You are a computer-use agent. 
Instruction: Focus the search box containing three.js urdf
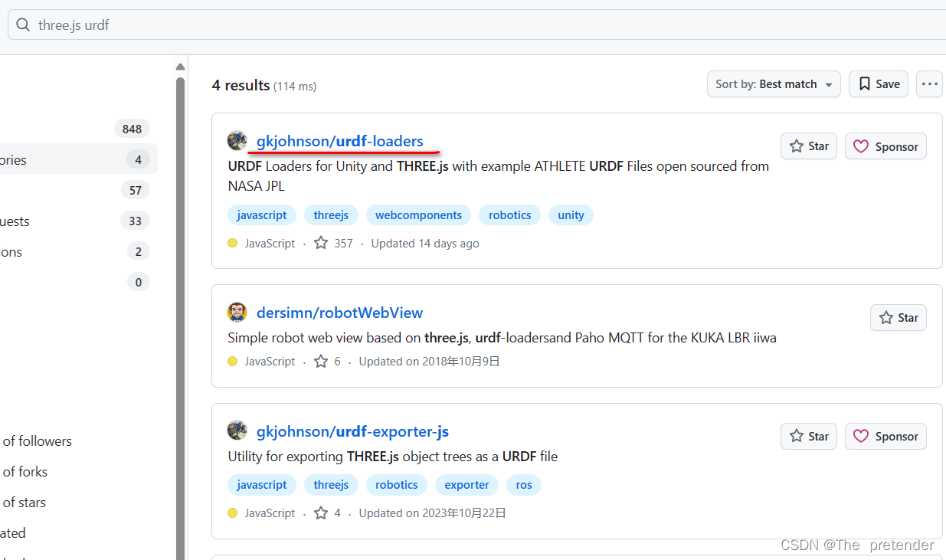(x=476, y=25)
